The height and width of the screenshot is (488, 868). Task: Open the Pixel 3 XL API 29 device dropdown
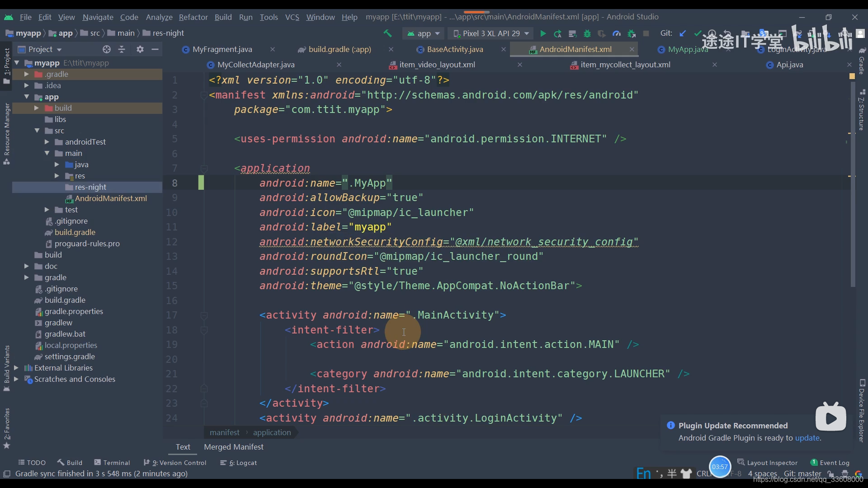pos(491,33)
